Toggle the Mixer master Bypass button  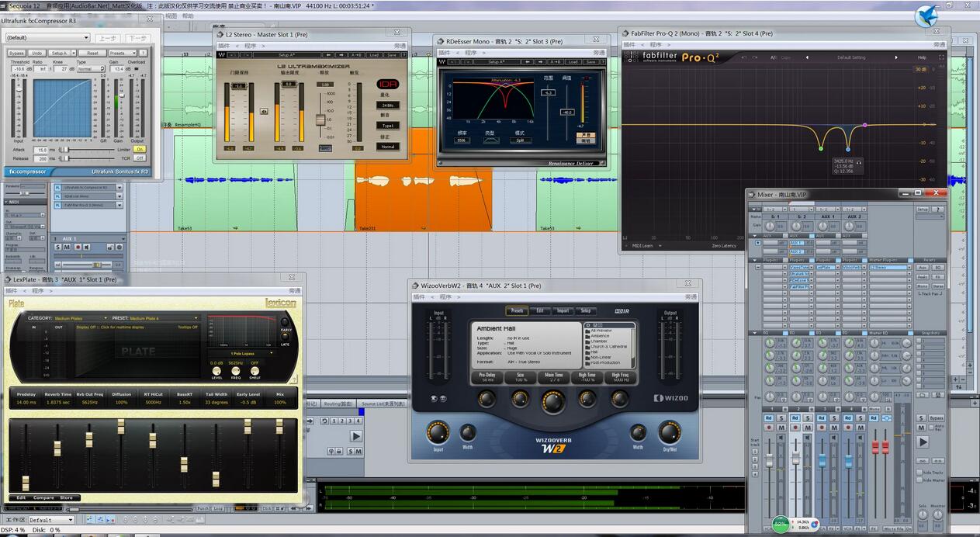pyautogui.click(x=937, y=417)
